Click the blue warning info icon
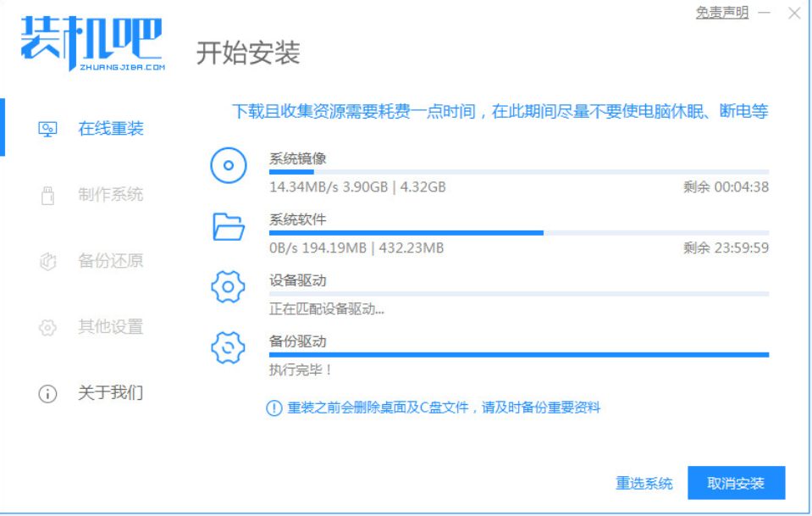The image size is (812, 516). (273, 408)
